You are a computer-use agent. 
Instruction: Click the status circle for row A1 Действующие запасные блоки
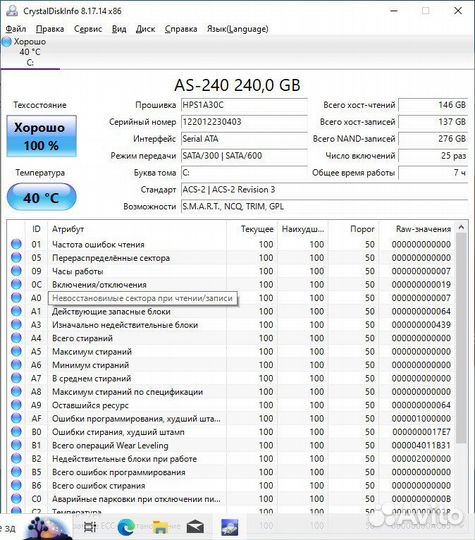point(16,311)
